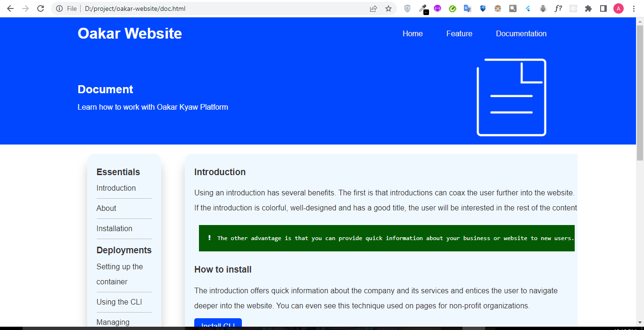
Task: Click the privacy shield extension toggle
Action: tap(483, 8)
